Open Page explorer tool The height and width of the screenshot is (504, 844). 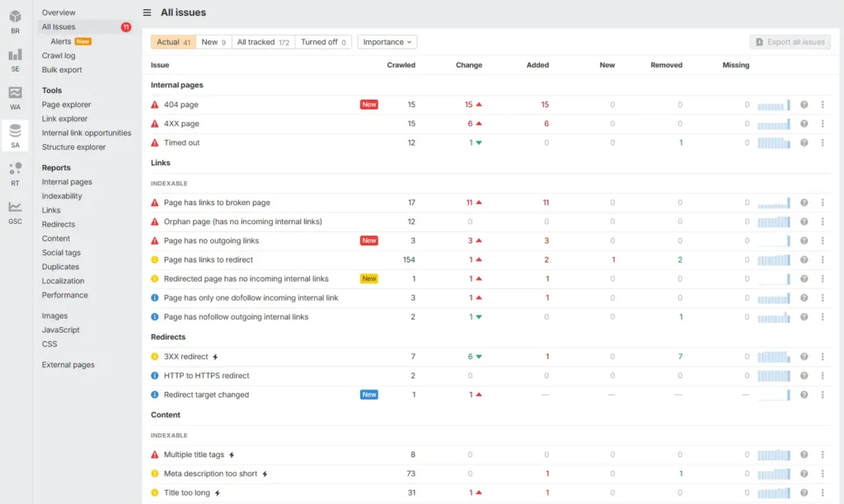click(x=66, y=105)
